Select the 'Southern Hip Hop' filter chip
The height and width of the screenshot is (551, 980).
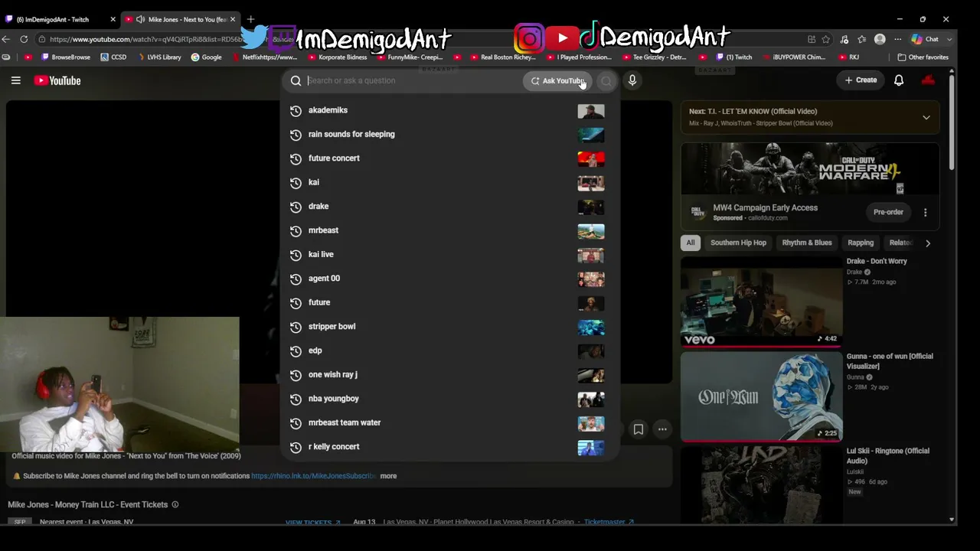tap(738, 243)
